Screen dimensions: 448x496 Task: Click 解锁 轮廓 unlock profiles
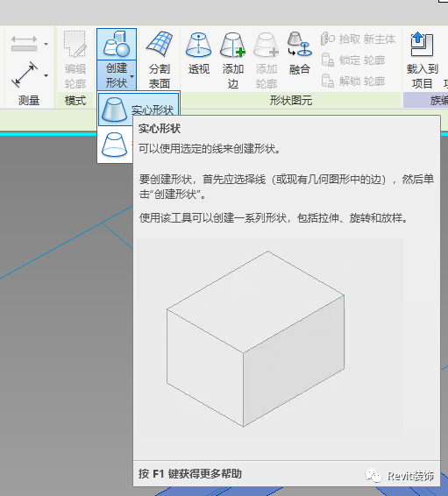(352, 81)
